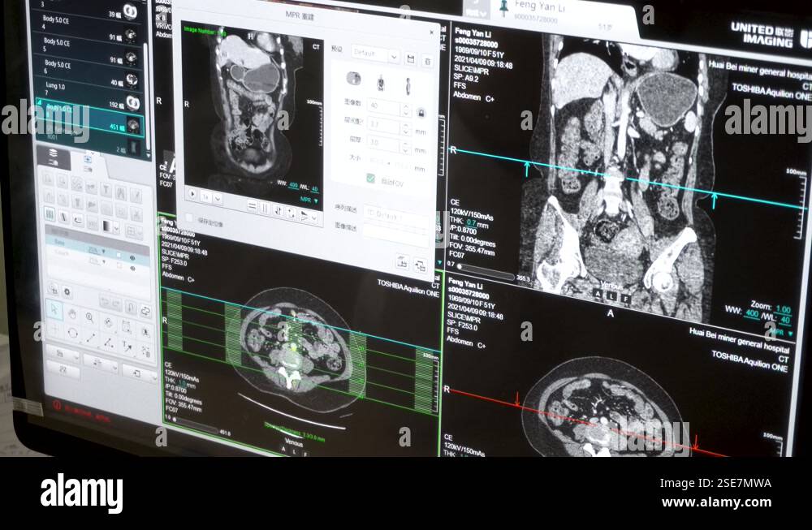Click the sync refresh icon above tools
812x530 pixels.
145,311
